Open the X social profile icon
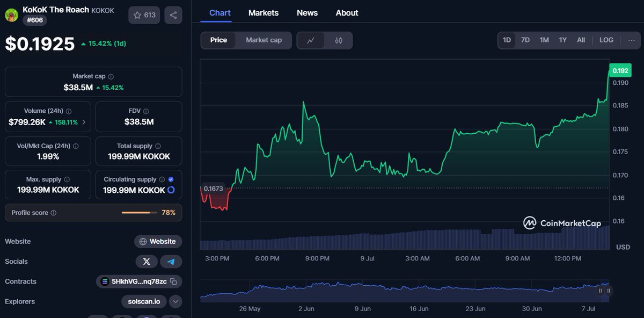Screen dimensions: 644x318 tap(147, 262)
